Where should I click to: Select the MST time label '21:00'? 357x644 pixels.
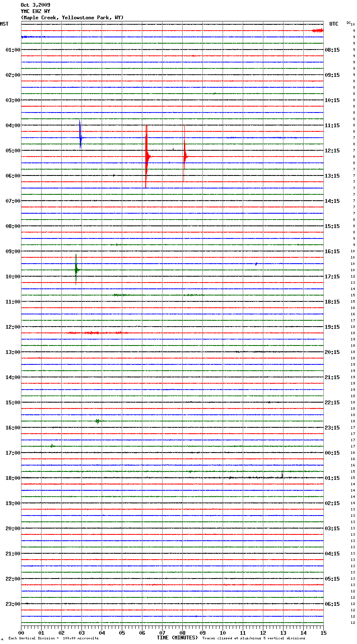pyautogui.click(x=13, y=554)
